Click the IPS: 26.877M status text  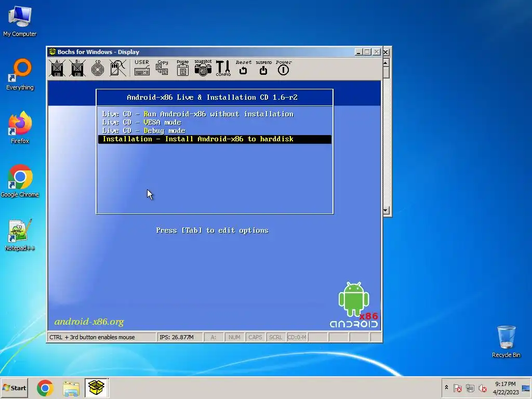tap(177, 337)
